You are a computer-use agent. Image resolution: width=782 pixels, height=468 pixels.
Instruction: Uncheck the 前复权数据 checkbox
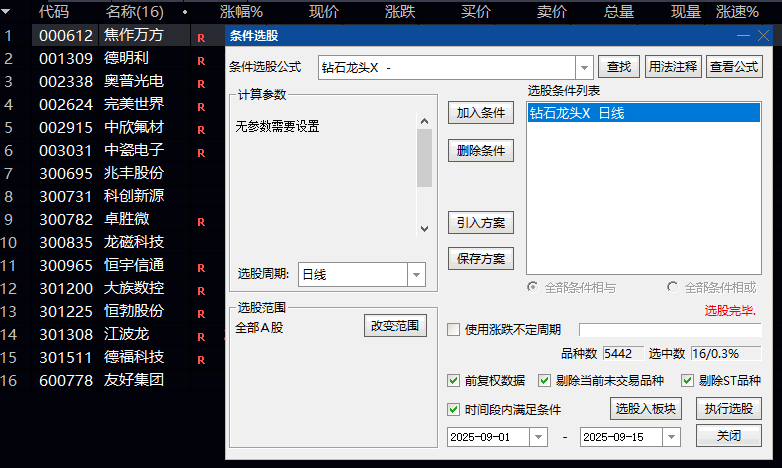click(453, 381)
